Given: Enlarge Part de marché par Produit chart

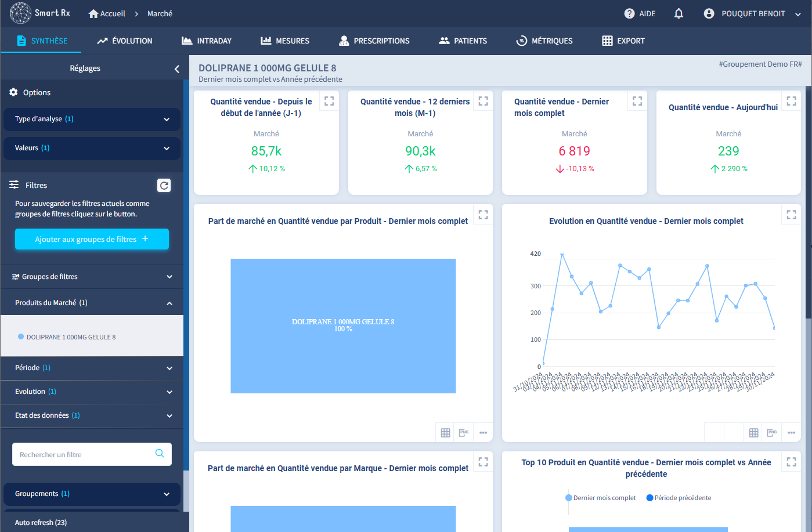Looking at the screenshot, I should click(x=483, y=215).
